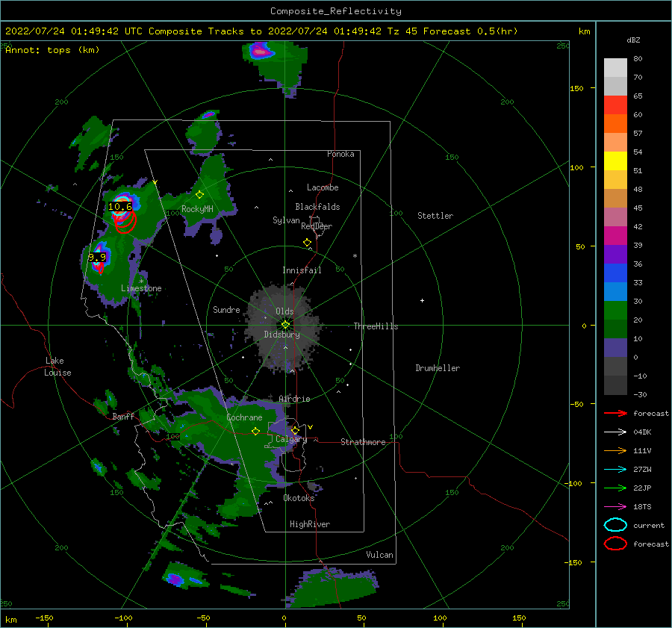Click the HighRiver label
672x628 pixels.
coord(310,524)
